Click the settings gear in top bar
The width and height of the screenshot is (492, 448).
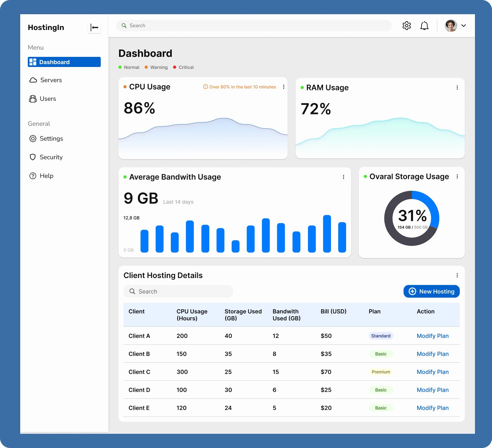(406, 26)
